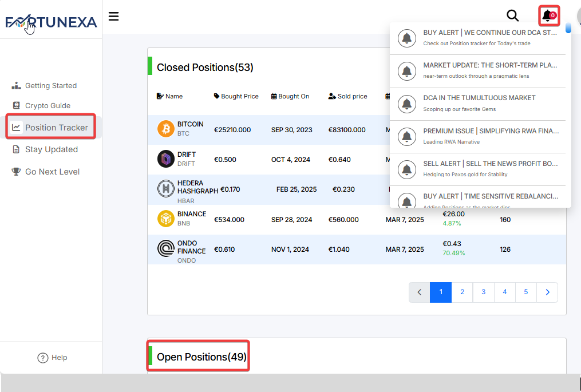This screenshot has width=581, height=392.
Task: Click Bitcoin sold price €83100.000
Action: [347, 130]
